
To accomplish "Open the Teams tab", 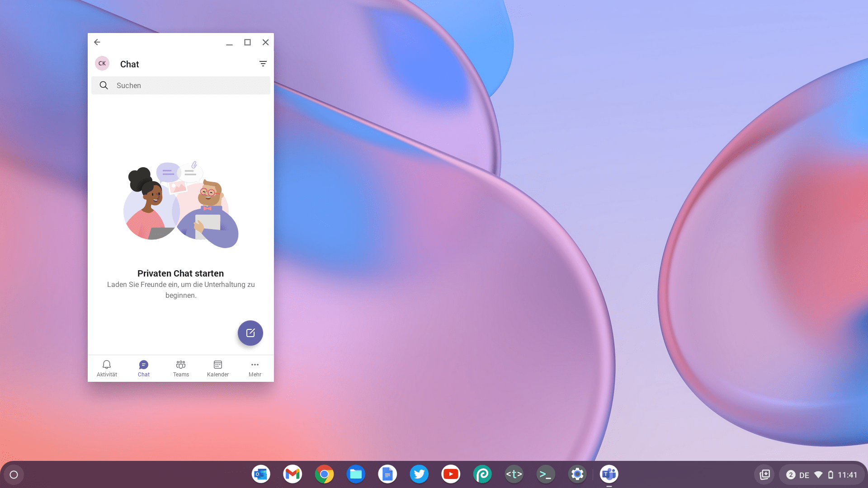I will tap(181, 368).
